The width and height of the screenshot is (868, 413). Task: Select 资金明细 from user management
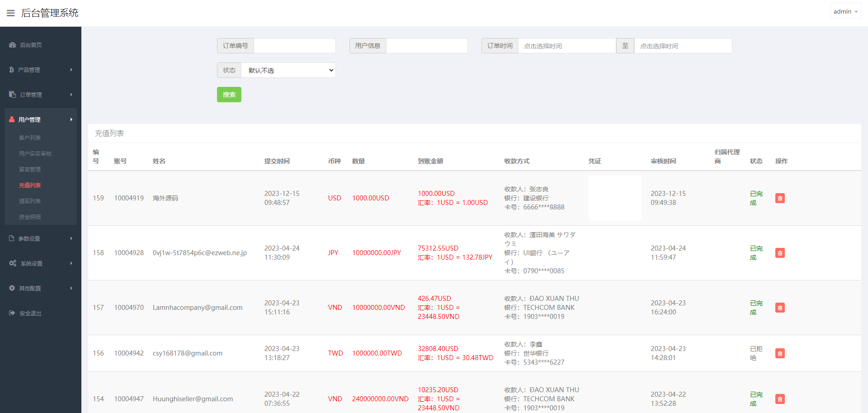point(30,217)
